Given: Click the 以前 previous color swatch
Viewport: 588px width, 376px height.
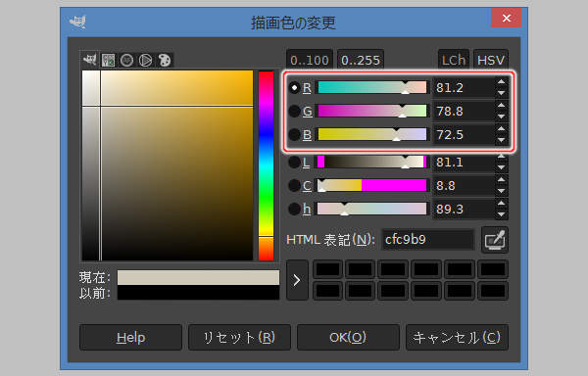Looking at the screenshot, I should pos(198,293).
